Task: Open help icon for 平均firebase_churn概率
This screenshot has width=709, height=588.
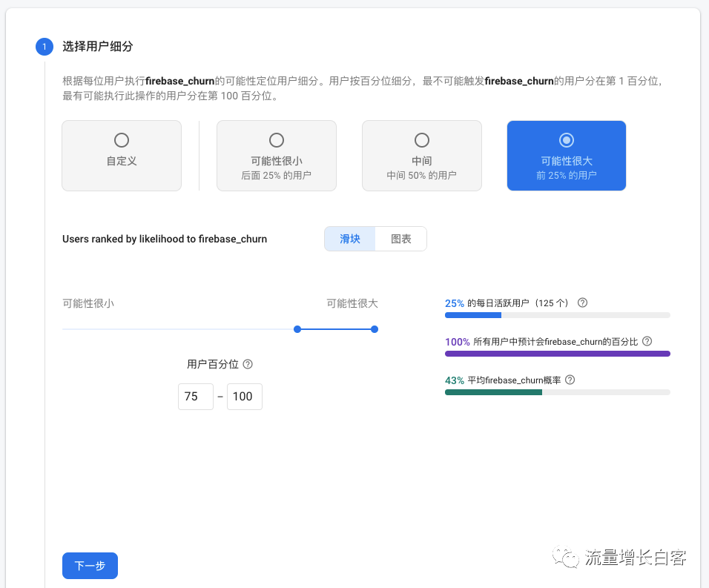Action: click(x=570, y=380)
